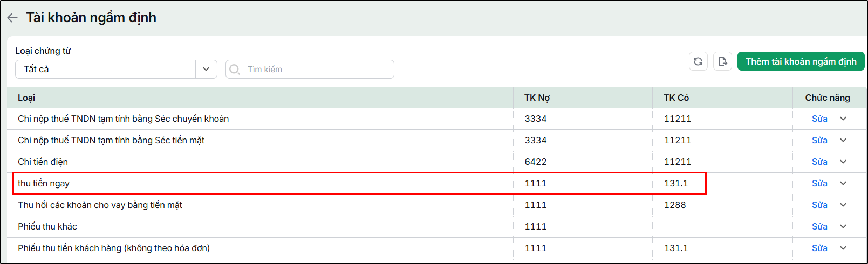Open chevron for Séc chuyển khoản row
This screenshot has width=868, height=264.
(843, 119)
